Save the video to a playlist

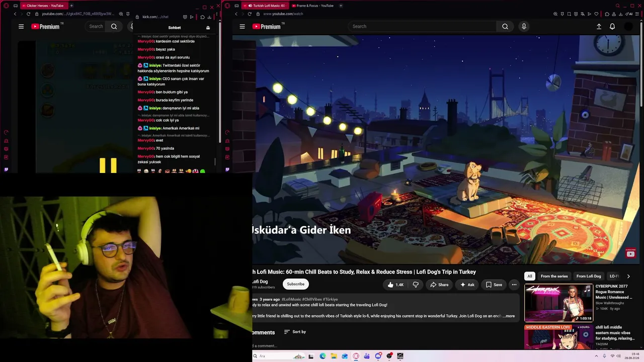coord(494,285)
